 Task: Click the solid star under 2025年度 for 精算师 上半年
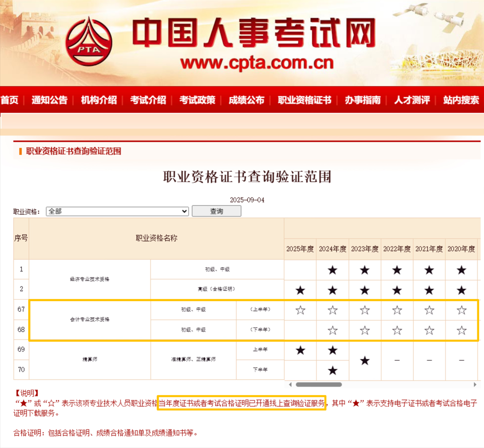pos(300,351)
